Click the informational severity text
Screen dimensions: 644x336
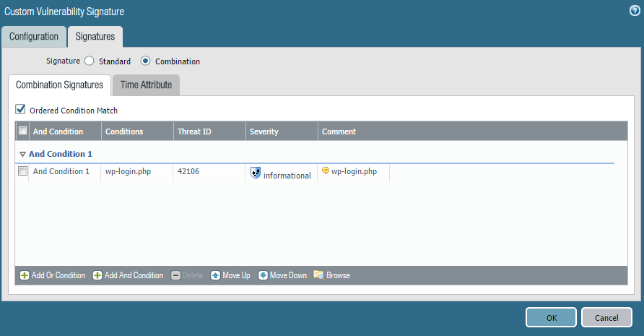click(287, 176)
